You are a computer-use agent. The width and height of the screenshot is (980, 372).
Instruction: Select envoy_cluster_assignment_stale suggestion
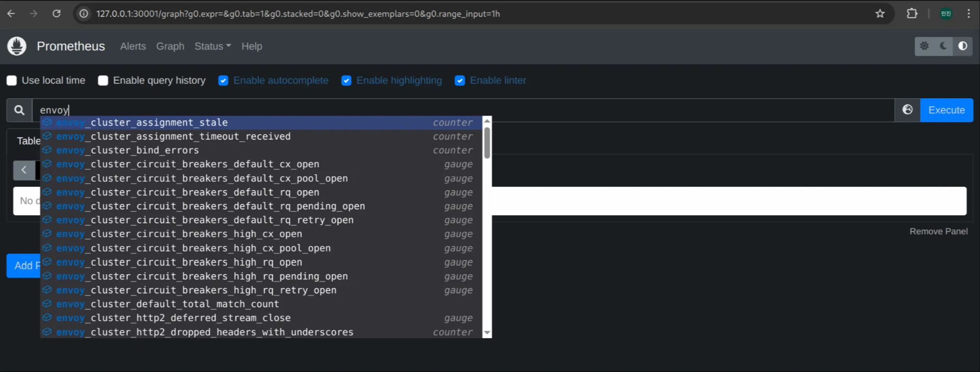point(261,122)
